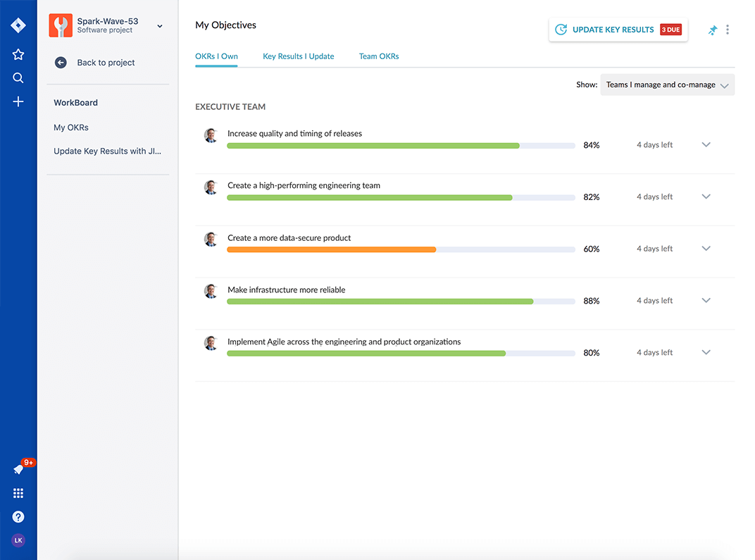Click the Spark-Wave-53 project logo

pos(60,25)
